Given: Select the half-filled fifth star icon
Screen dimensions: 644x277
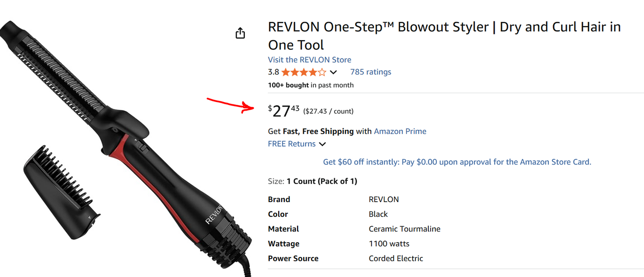Looking at the screenshot, I should point(322,72).
